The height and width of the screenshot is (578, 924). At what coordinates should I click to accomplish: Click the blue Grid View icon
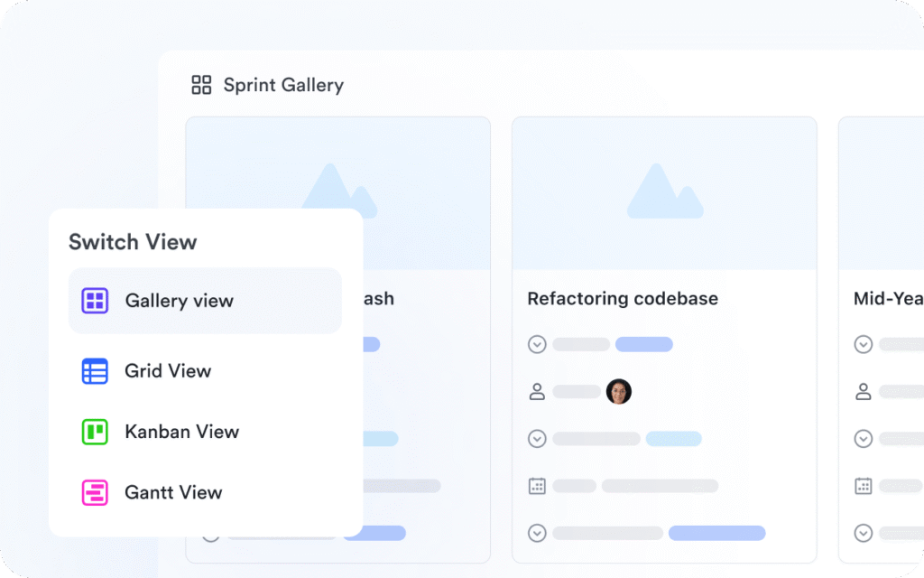[x=95, y=371]
